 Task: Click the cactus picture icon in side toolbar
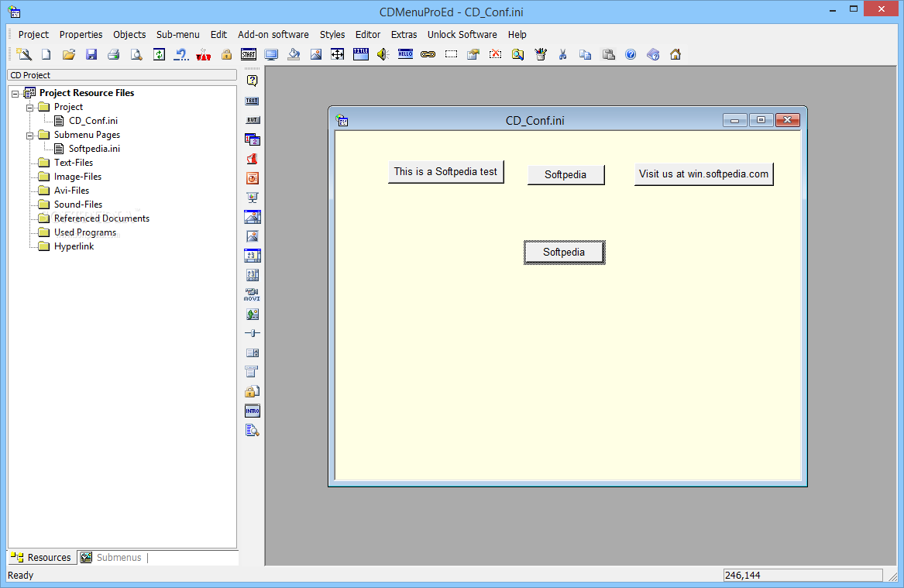click(x=252, y=314)
